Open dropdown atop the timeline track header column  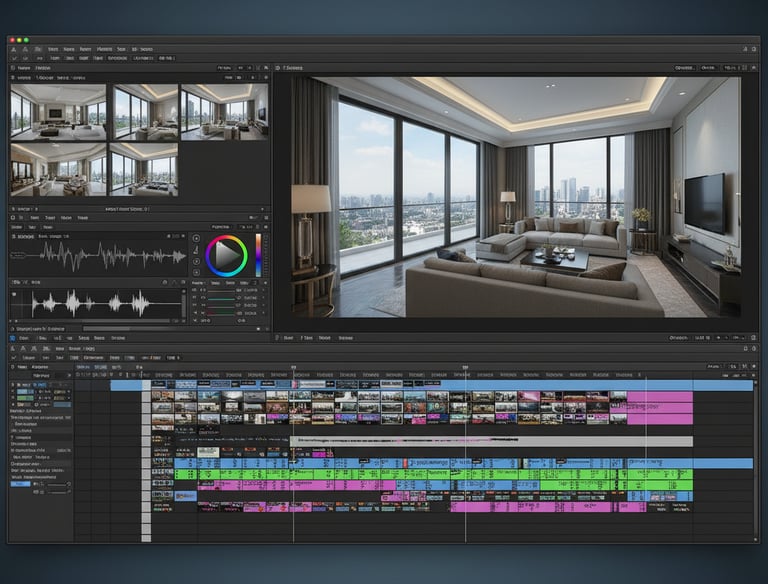50,375
